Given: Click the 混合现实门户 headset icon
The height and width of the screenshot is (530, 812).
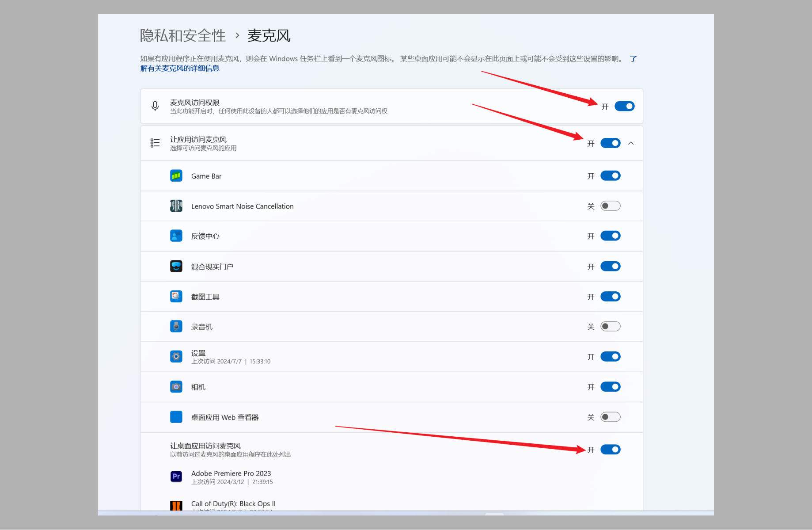Looking at the screenshot, I should coord(176,266).
